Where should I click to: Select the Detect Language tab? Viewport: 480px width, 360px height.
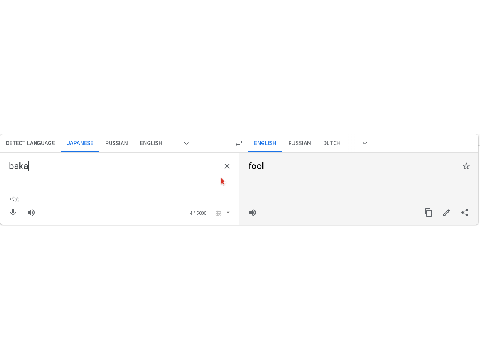30,143
